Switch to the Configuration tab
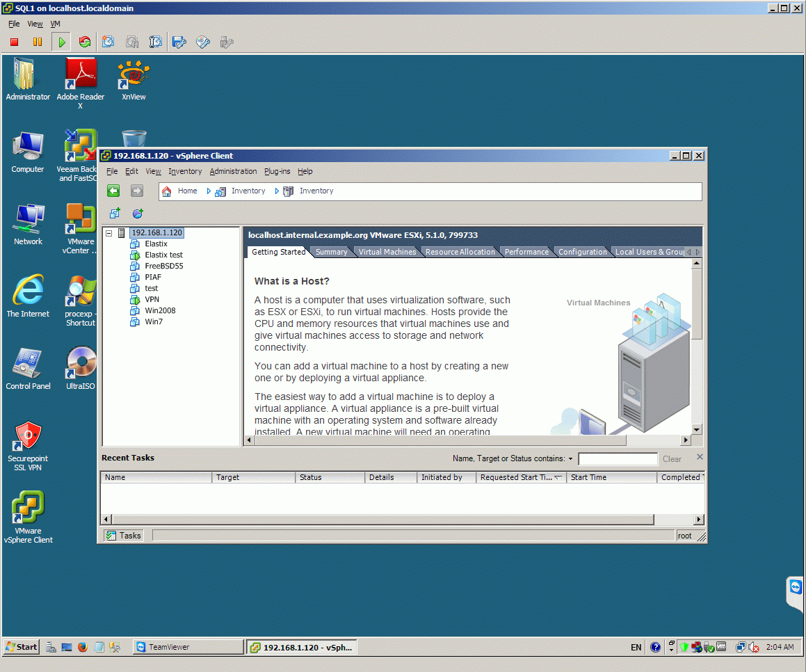The width and height of the screenshot is (806, 672). [x=583, y=252]
